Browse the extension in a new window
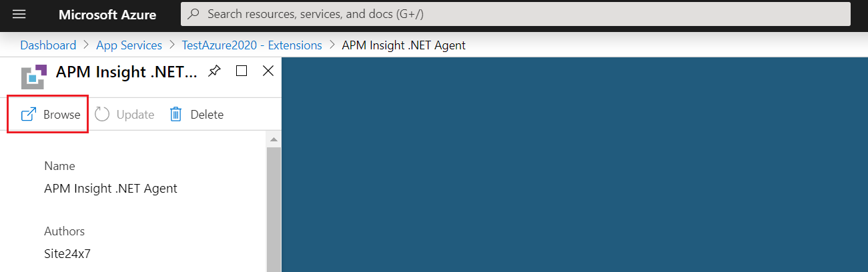 tap(51, 115)
